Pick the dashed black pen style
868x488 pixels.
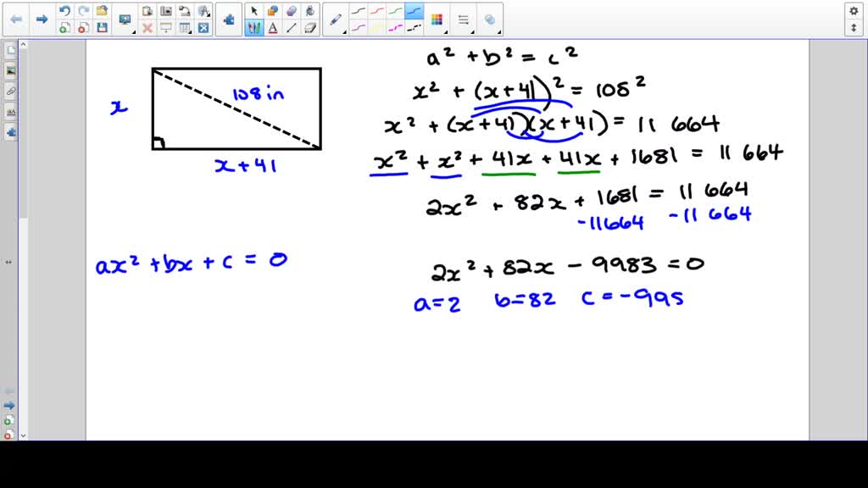(x=414, y=28)
